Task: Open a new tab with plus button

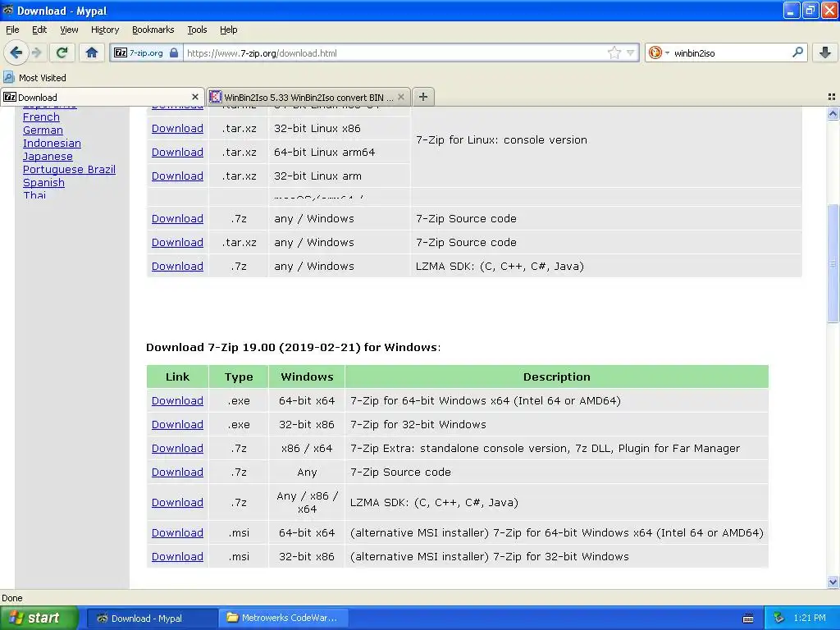Action: 423,97
